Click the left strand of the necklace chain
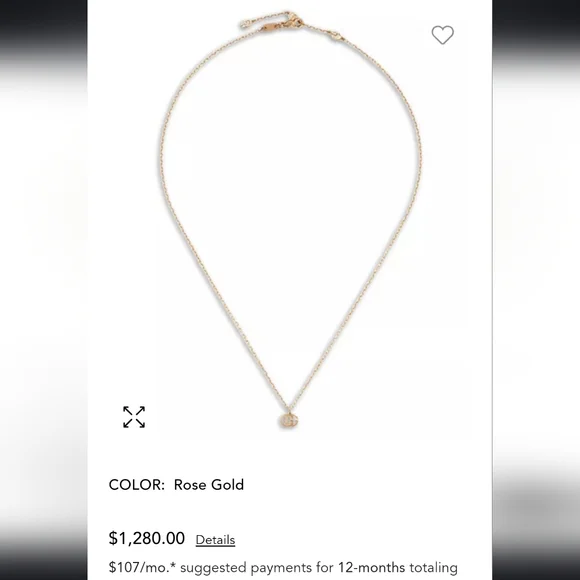 click(x=173, y=207)
